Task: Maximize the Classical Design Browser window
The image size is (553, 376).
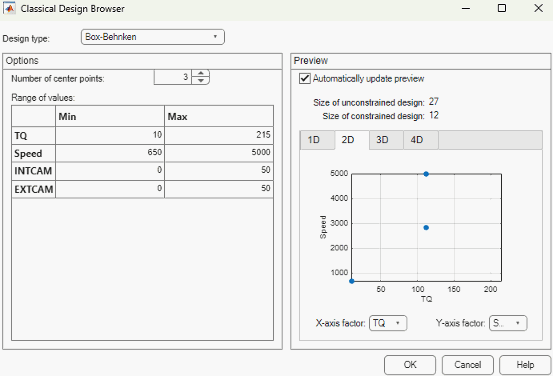Action: pyautogui.click(x=502, y=8)
